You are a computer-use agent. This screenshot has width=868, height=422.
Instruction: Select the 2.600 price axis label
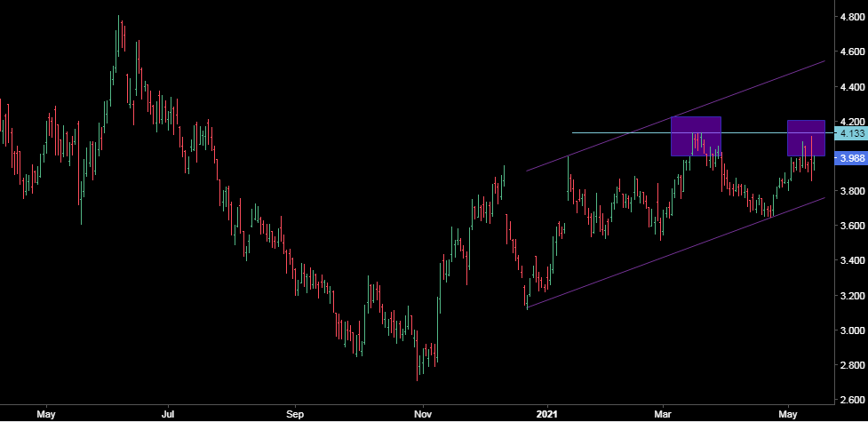point(851,401)
